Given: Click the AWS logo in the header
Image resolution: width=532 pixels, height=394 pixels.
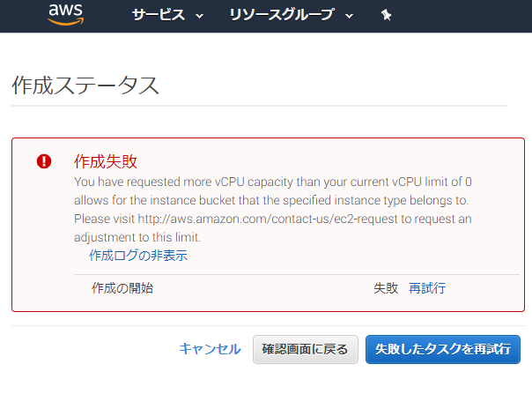Looking at the screenshot, I should [x=65, y=14].
